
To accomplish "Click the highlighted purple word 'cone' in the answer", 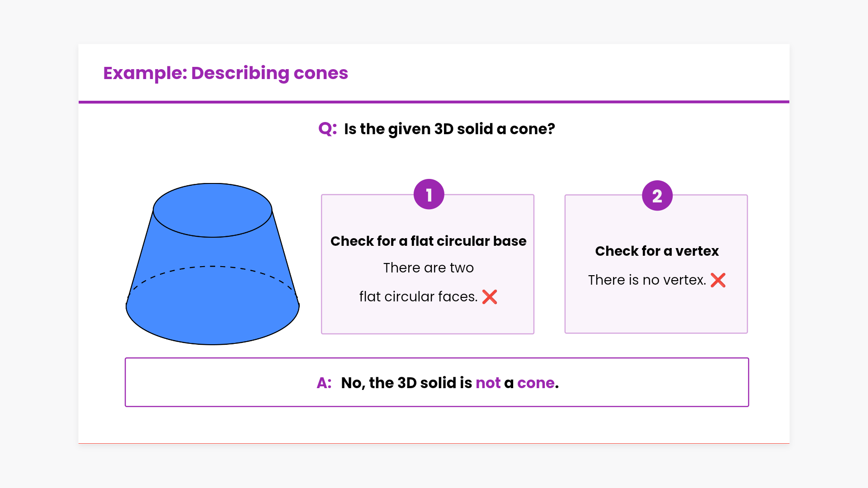I will [536, 383].
